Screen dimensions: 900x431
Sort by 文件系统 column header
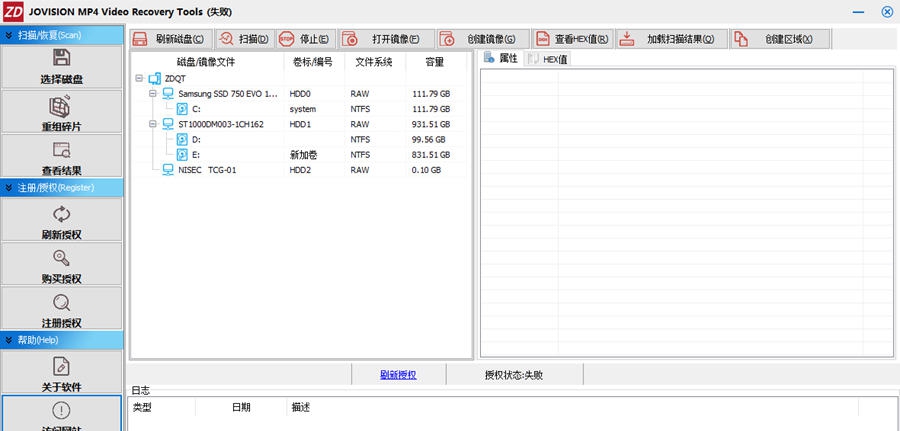click(x=374, y=61)
